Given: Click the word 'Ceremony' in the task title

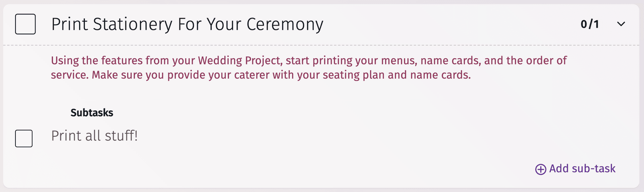Looking at the screenshot, I should click(x=285, y=24).
